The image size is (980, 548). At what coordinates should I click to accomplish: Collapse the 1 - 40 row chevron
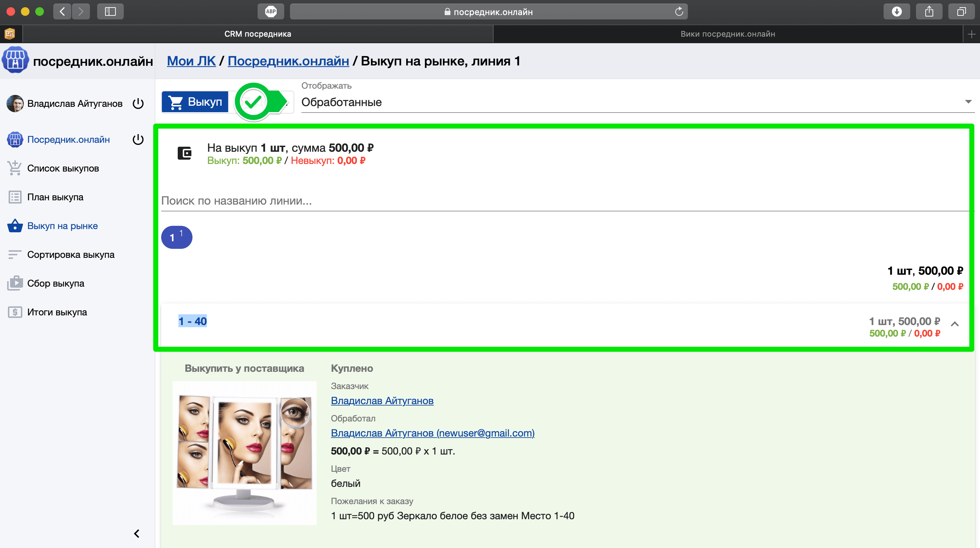tap(954, 324)
